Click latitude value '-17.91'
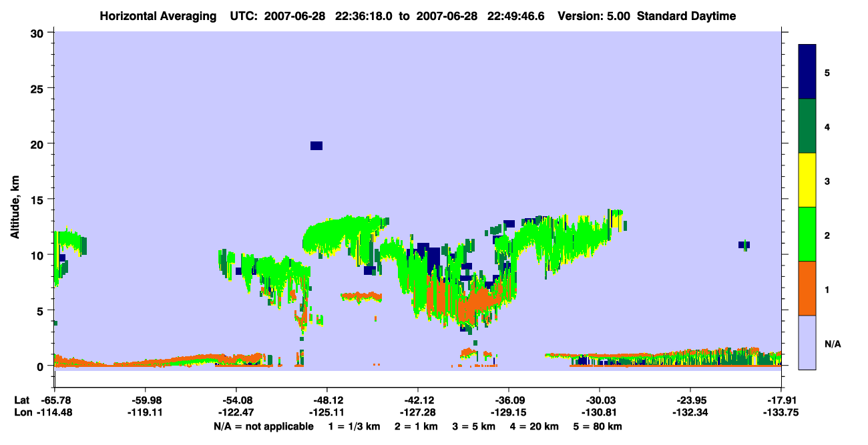 (x=781, y=400)
